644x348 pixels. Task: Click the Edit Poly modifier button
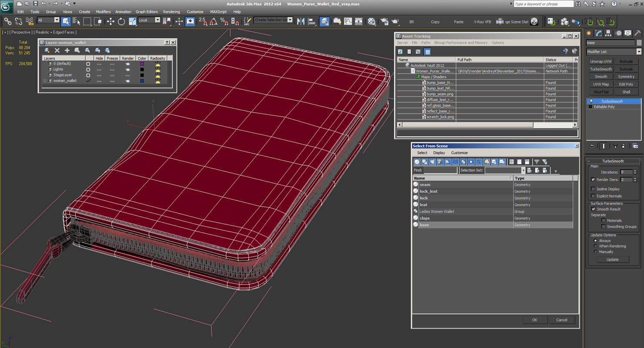[626, 84]
